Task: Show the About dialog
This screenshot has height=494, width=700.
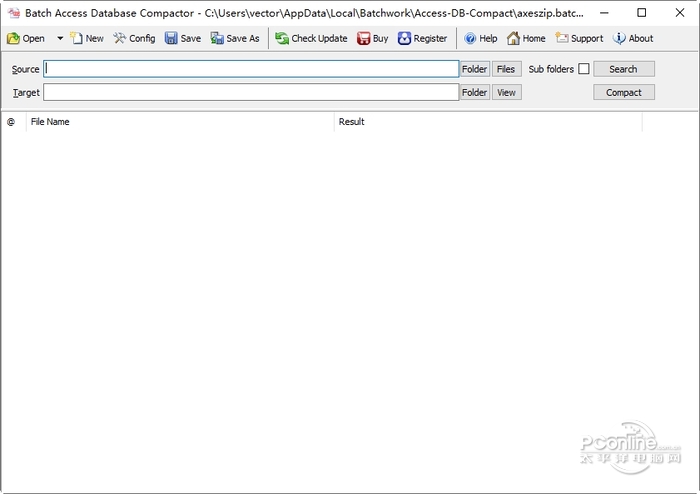Action: click(633, 38)
